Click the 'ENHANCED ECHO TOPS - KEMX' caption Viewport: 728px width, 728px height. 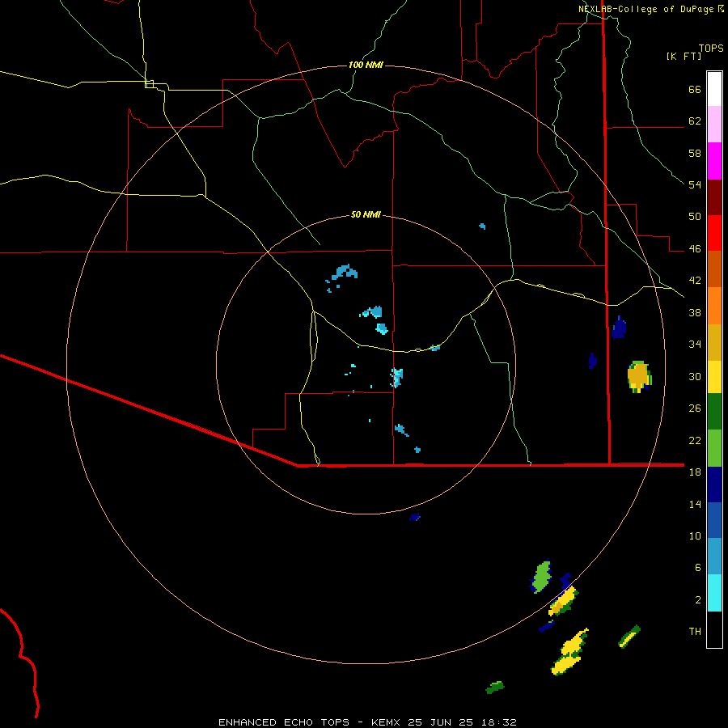tap(311, 722)
